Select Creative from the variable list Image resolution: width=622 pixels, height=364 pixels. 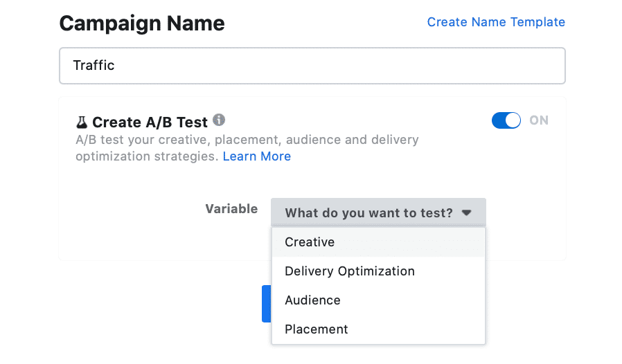[x=378, y=242]
